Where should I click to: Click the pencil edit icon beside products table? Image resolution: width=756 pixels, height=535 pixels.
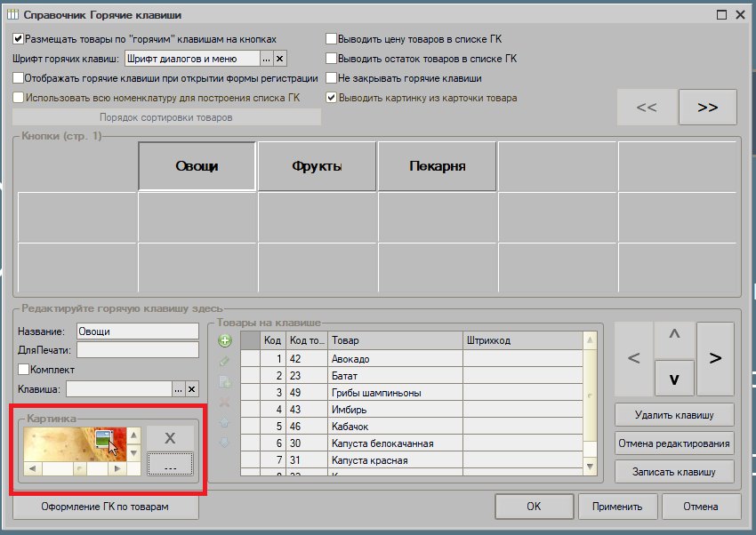pyautogui.click(x=225, y=361)
